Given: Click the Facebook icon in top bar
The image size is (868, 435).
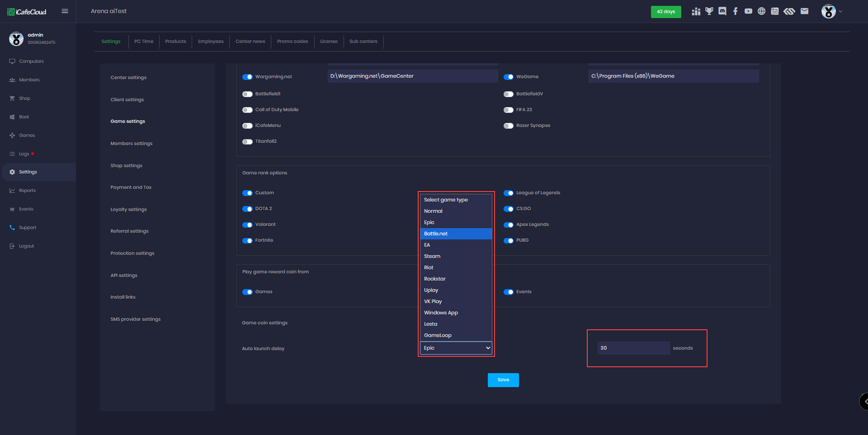Looking at the screenshot, I should 735,11.
